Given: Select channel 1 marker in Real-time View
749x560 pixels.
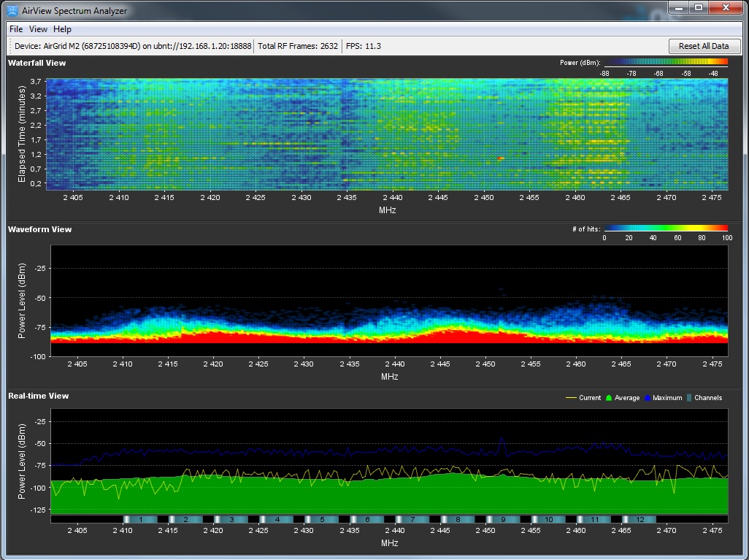Looking at the screenshot, I should click(140, 519).
